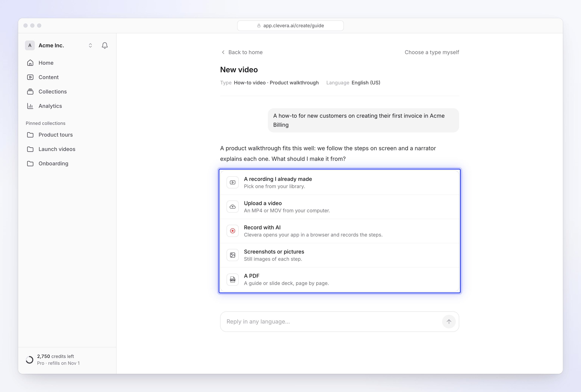Click the Acme Inc. 'A' avatar
The height and width of the screenshot is (392, 581).
coord(30,45)
